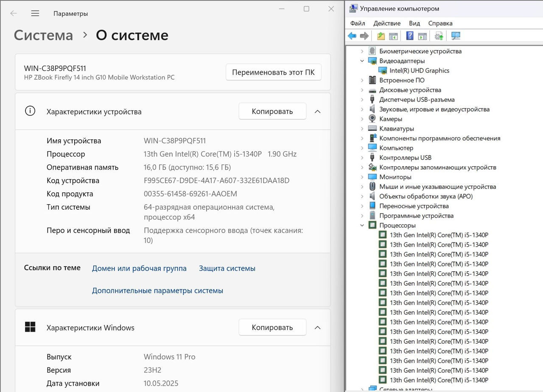Click the RAM value 16,0 ГБ (доступно: 15,6 ГБ)
The width and height of the screenshot is (543, 392).
pos(188,167)
